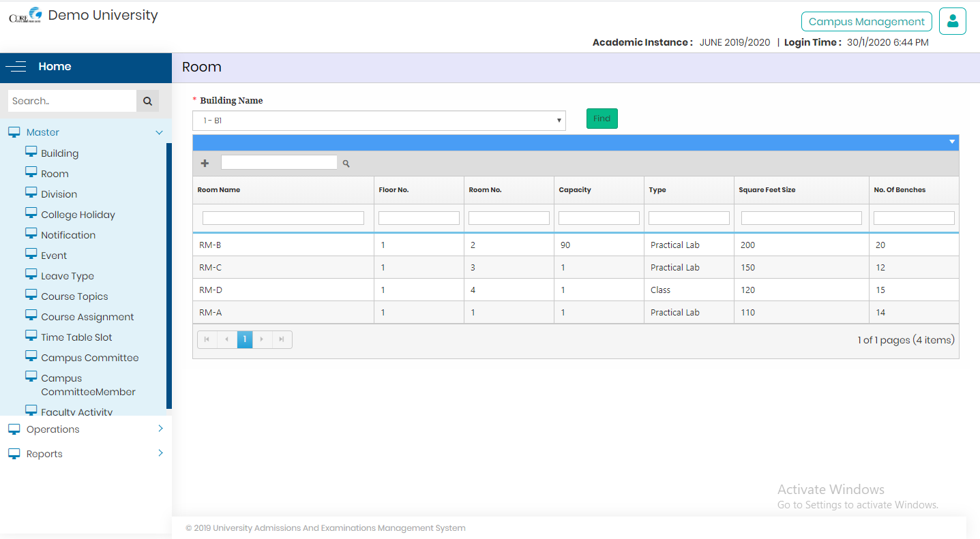Click the user profile icon

click(952, 21)
